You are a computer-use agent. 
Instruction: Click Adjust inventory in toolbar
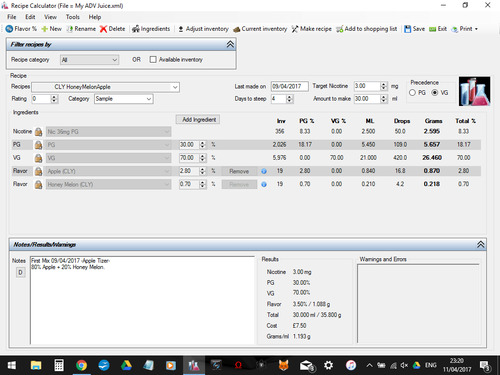pyautogui.click(x=203, y=29)
